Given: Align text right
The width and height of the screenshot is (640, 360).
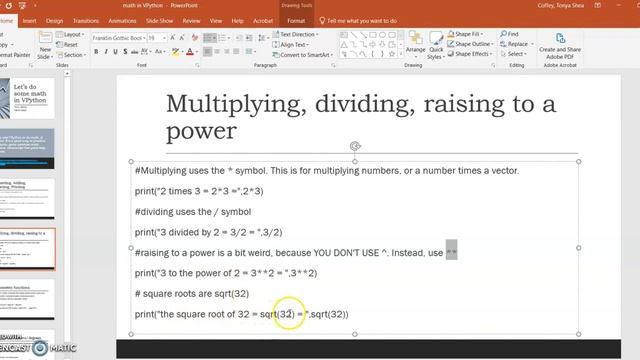Looking at the screenshot, I should (227, 51).
